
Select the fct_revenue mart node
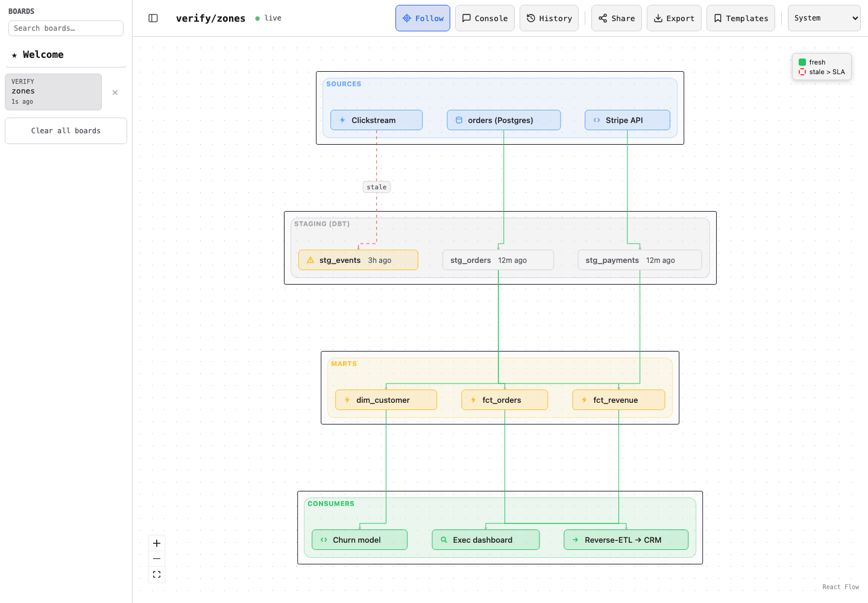pyautogui.click(x=618, y=400)
